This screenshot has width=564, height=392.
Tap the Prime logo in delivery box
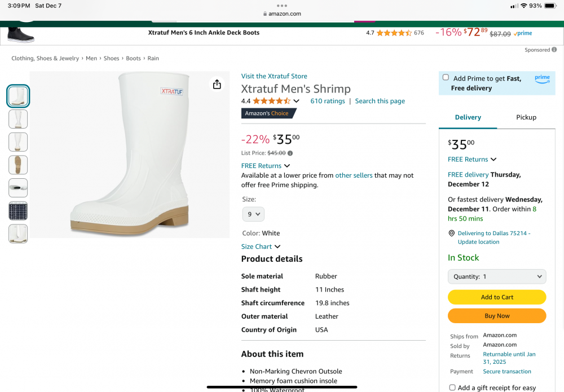pos(542,80)
